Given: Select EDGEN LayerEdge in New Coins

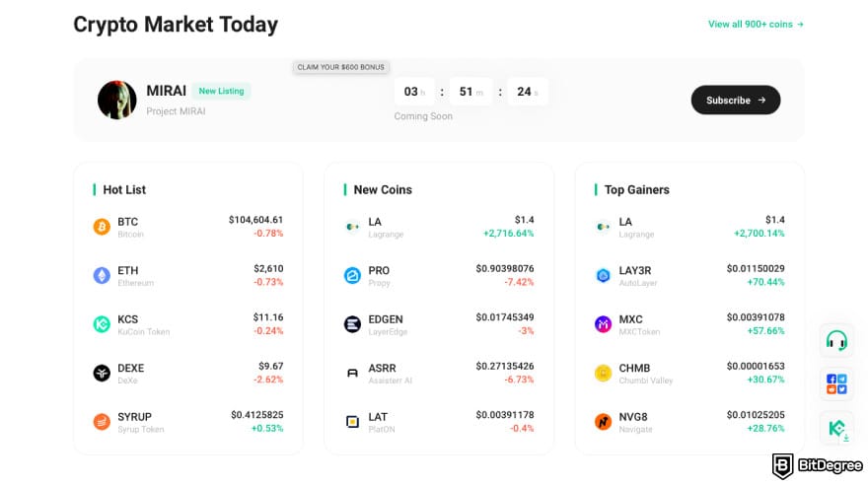Looking at the screenshot, I should point(439,324).
